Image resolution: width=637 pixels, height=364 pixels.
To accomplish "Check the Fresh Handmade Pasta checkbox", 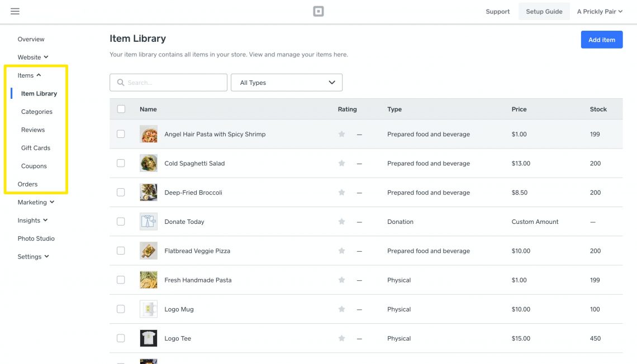I will click(121, 280).
